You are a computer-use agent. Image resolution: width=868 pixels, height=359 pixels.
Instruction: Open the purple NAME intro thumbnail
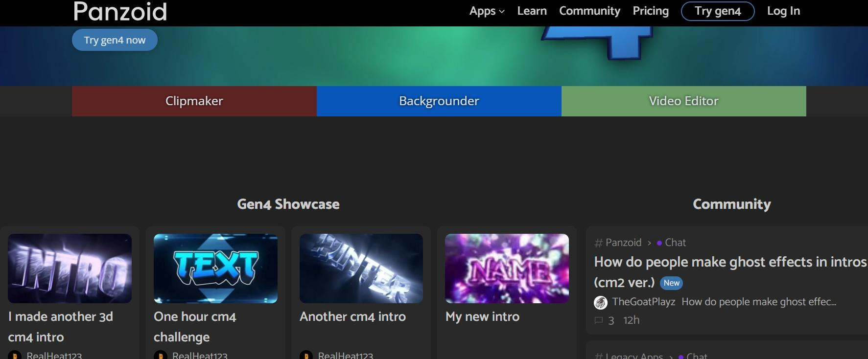[x=507, y=269]
